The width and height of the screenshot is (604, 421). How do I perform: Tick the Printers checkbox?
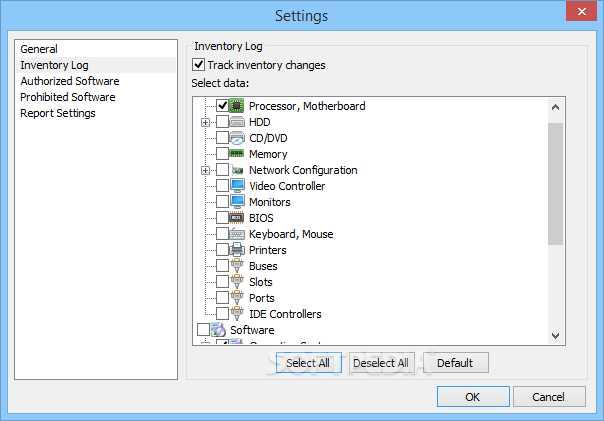(222, 250)
